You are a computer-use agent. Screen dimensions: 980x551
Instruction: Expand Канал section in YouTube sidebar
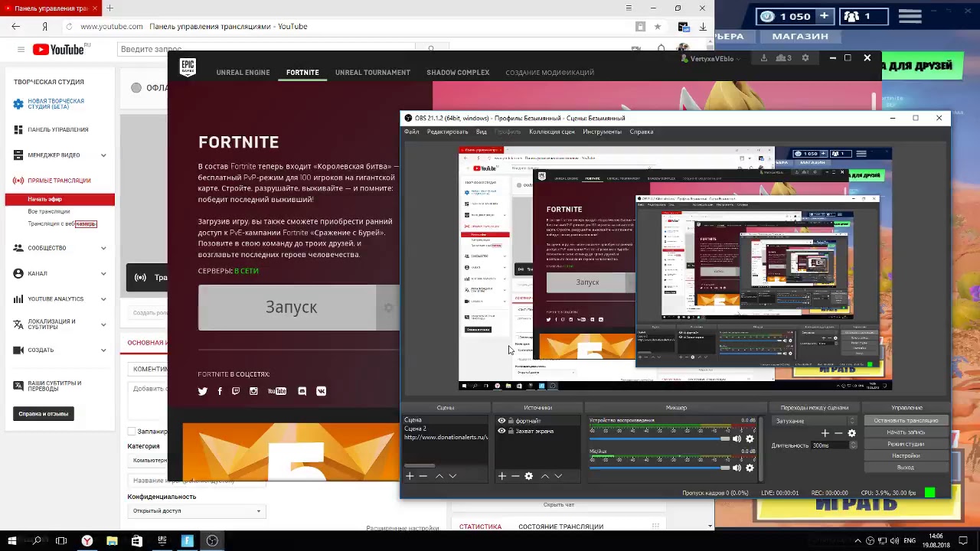(x=103, y=273)
